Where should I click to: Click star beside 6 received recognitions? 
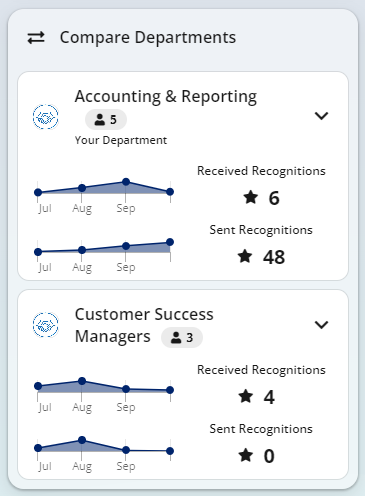251,197
